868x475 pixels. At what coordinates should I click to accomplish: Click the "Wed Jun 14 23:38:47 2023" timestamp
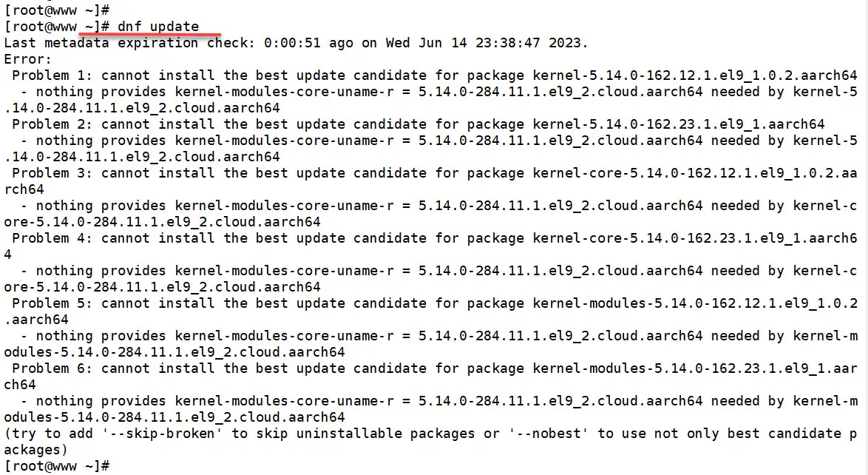click(x=486, y=43)
